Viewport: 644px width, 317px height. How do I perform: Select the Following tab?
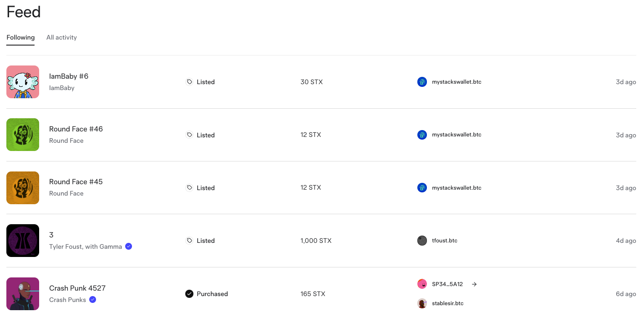[x=20, y=37]
